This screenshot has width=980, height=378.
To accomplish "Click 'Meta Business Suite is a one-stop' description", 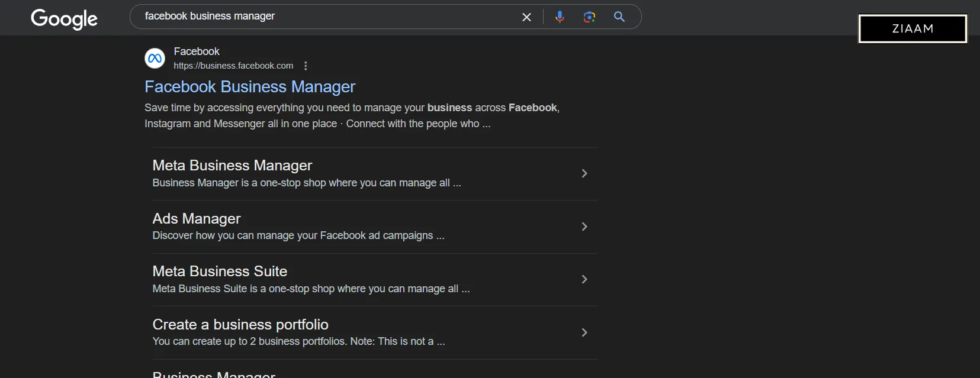I will pos(311,289).
